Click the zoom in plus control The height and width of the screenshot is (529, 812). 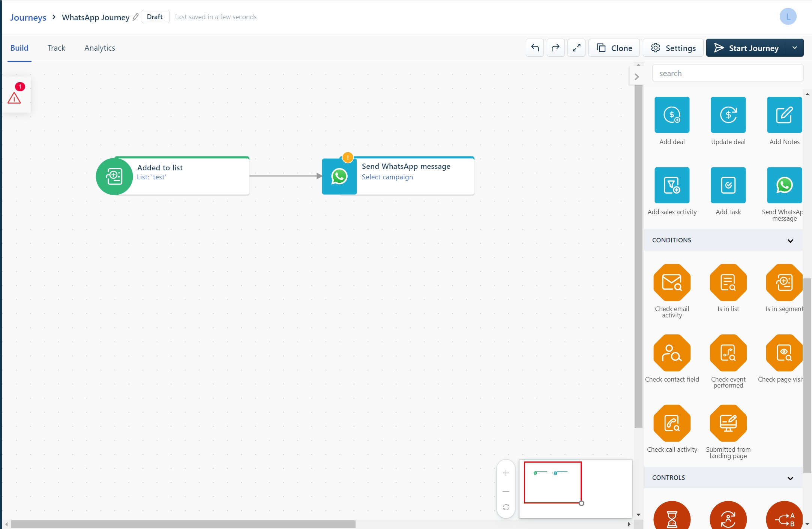coord(506,473)
